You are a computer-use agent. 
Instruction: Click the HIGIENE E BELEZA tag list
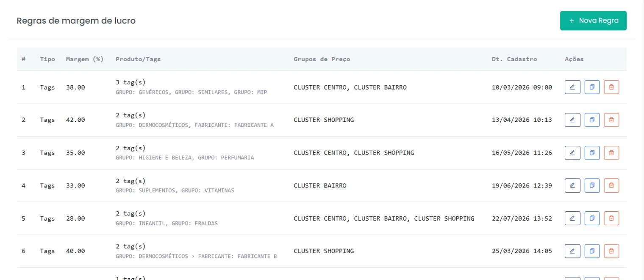pos(185,158)
